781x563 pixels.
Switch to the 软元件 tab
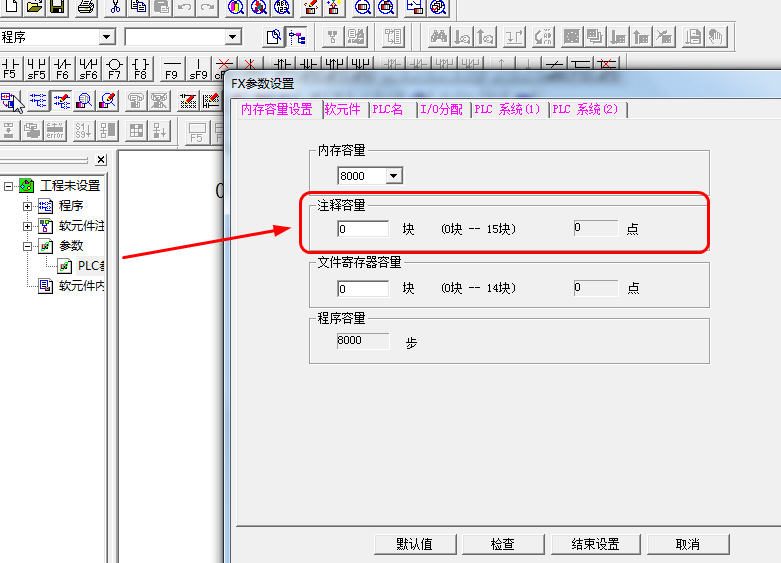[343, 110]
